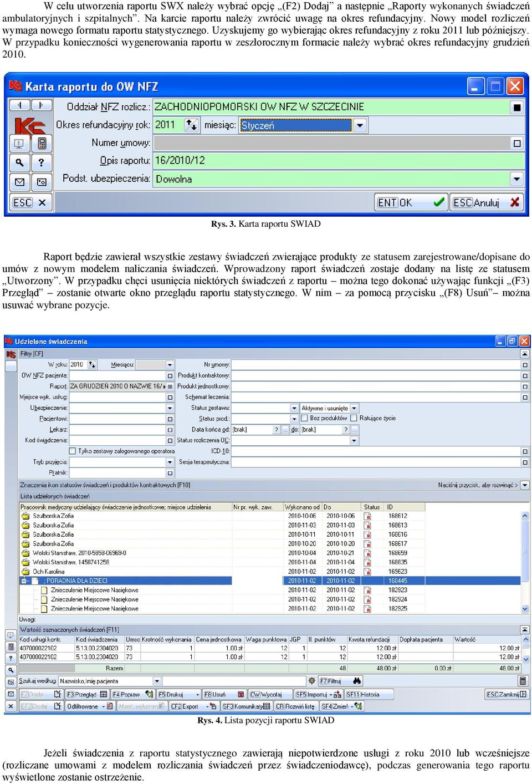Click SF11 Historia button

[x=369, y=694]
